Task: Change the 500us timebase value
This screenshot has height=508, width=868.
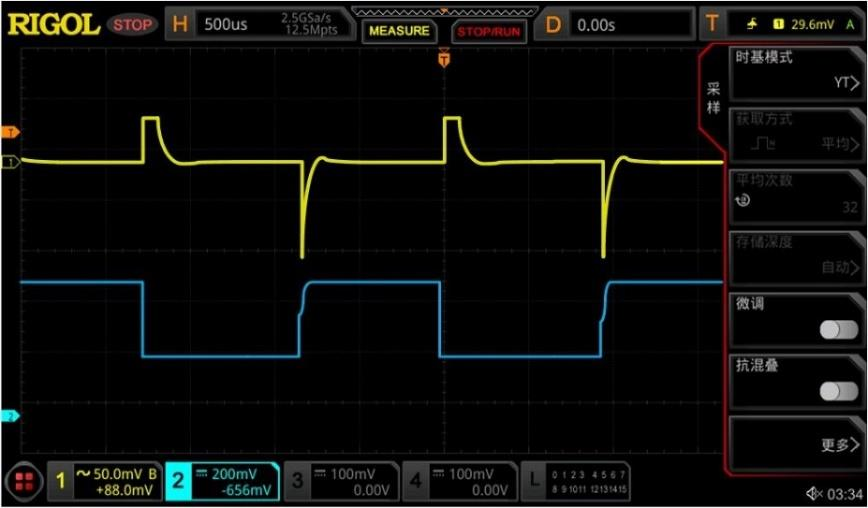Action: click(226, 24)
